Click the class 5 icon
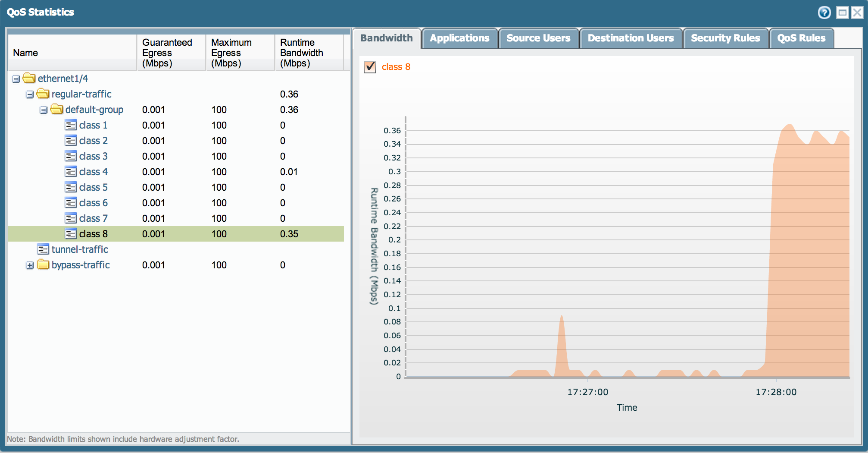The height and width of the screenshot is (453, 868). pos(71,187)
